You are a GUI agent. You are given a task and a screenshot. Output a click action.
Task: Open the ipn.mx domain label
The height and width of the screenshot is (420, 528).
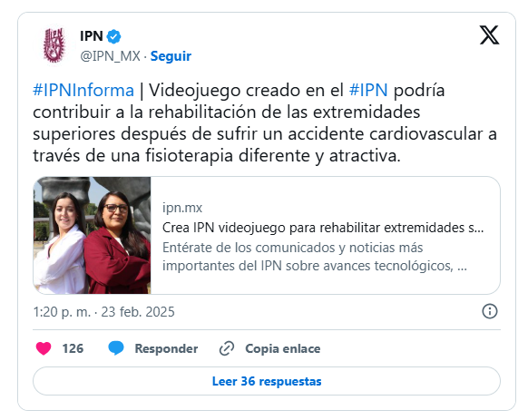tap(182, 208)
